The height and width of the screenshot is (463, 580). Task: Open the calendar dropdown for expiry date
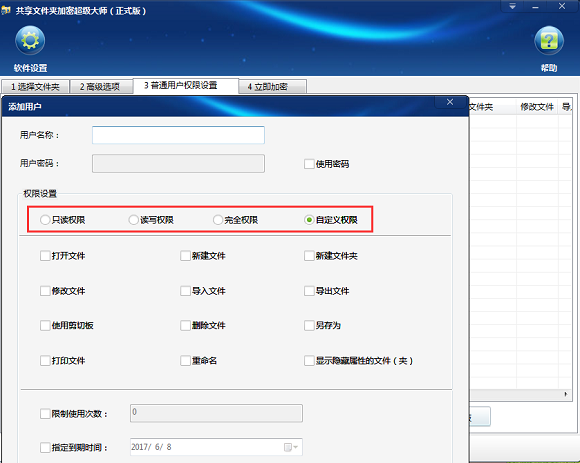coord(291,447)
